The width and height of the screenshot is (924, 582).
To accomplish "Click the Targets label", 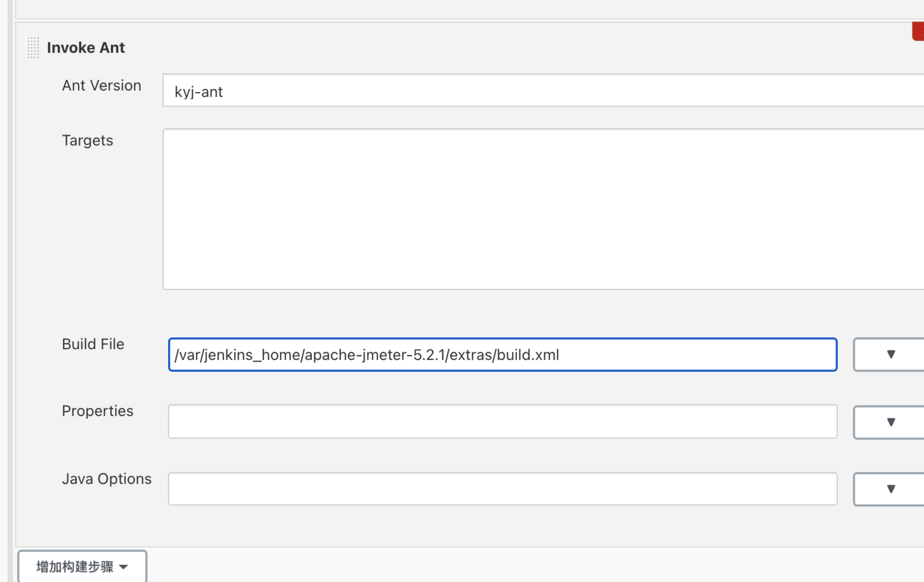I will (87, 141).
